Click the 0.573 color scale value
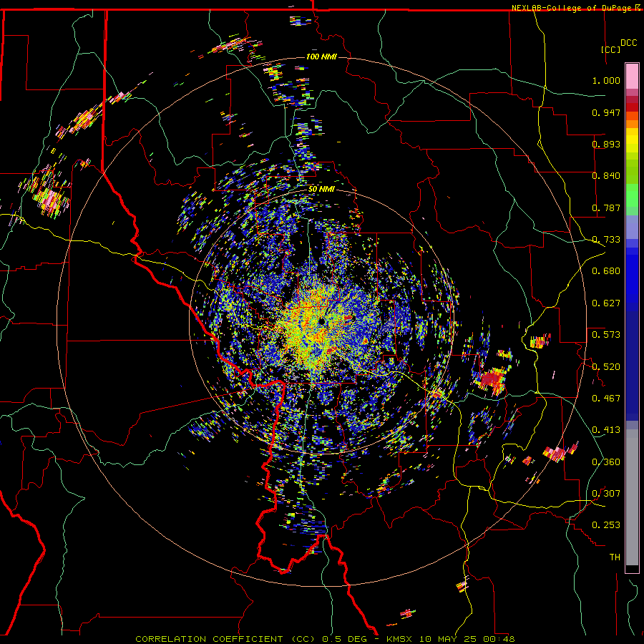Viewport: 644px width, 644px height. click(x=606, y=335)
